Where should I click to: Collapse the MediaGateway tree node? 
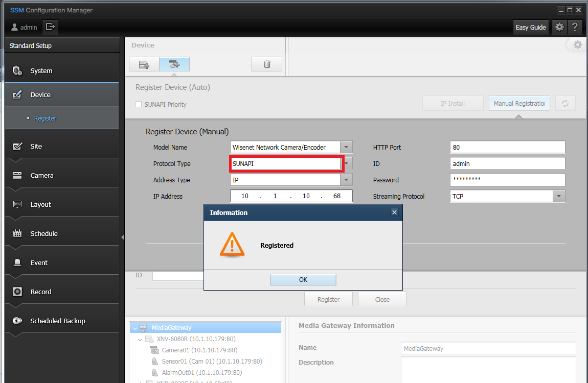point(135,328)
